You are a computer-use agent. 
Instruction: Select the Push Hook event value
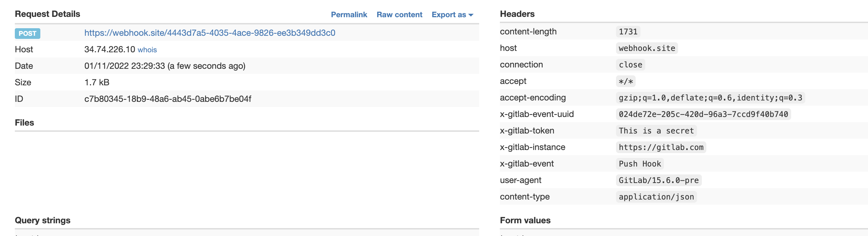640,164
